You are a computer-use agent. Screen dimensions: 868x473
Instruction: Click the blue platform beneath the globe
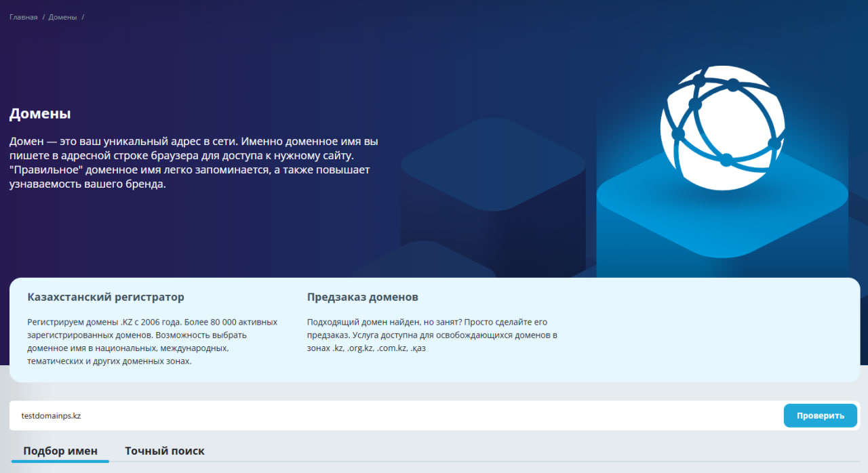click(722, 217)
